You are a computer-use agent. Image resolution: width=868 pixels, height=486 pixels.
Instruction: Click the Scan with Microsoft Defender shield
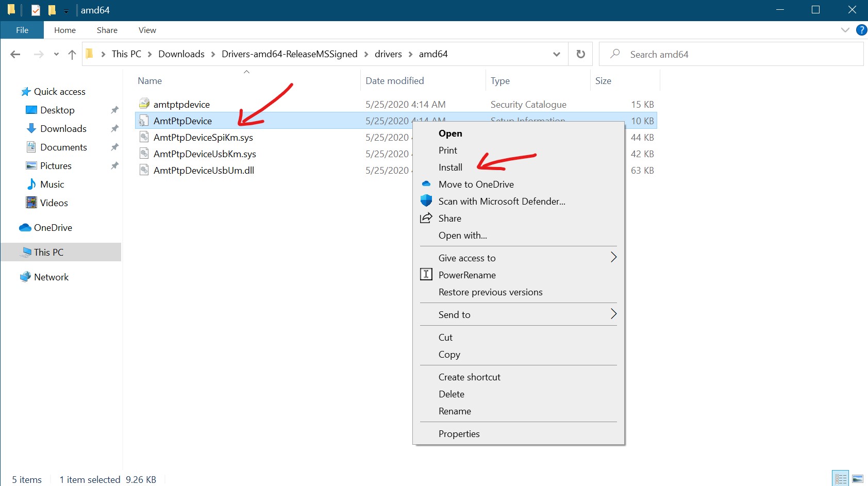click(x=426, y=201)
